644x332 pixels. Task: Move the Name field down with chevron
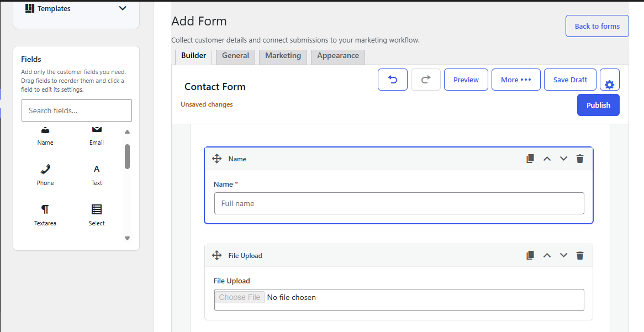[563, 159]
